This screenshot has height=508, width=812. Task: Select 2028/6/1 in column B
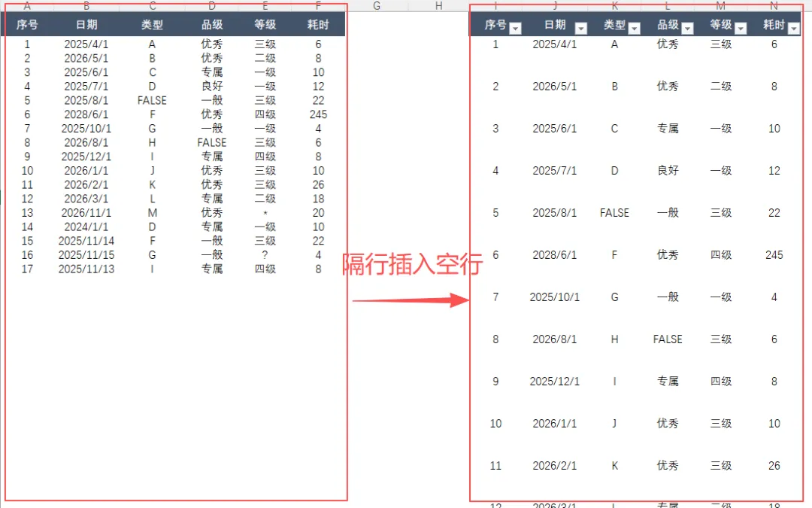point(86,114)
